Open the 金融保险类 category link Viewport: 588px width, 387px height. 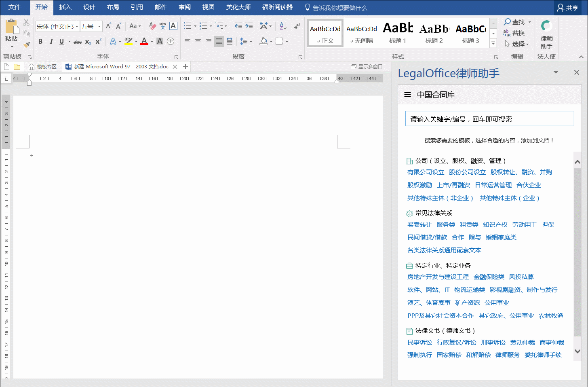point(489,277)
